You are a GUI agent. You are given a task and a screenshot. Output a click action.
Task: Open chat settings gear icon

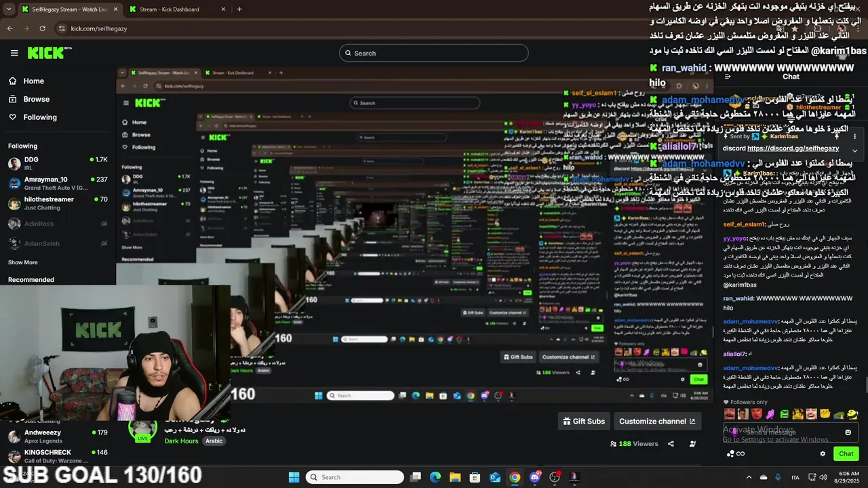coord(823,454)
